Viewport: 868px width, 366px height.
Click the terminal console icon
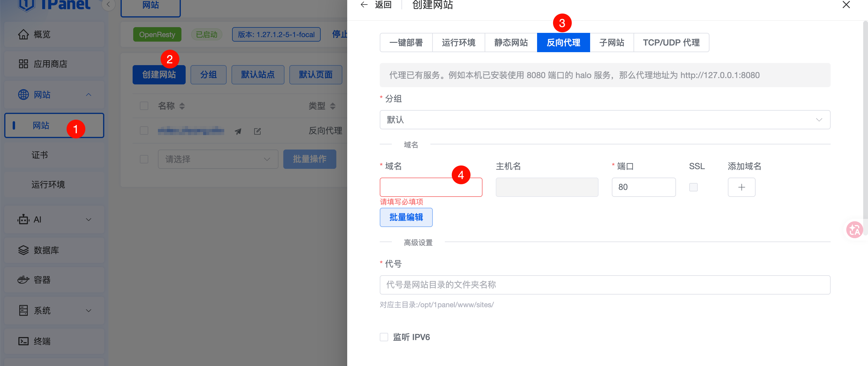(x=23, y=341)
